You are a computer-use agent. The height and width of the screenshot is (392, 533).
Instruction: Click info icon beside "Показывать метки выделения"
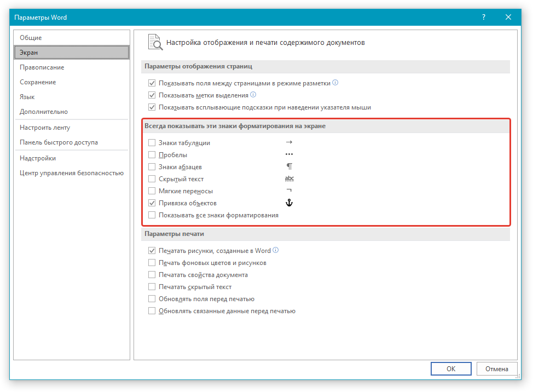(253, 95)
